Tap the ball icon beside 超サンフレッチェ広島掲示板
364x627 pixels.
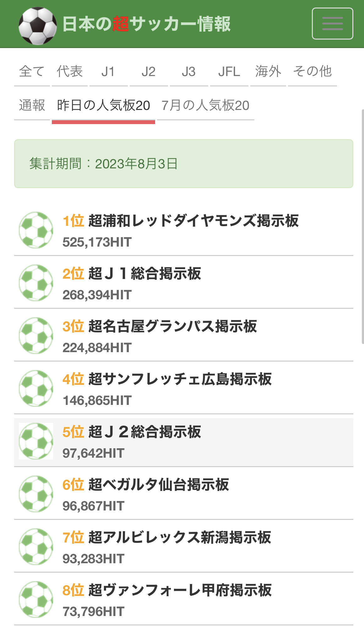(36, 388)
